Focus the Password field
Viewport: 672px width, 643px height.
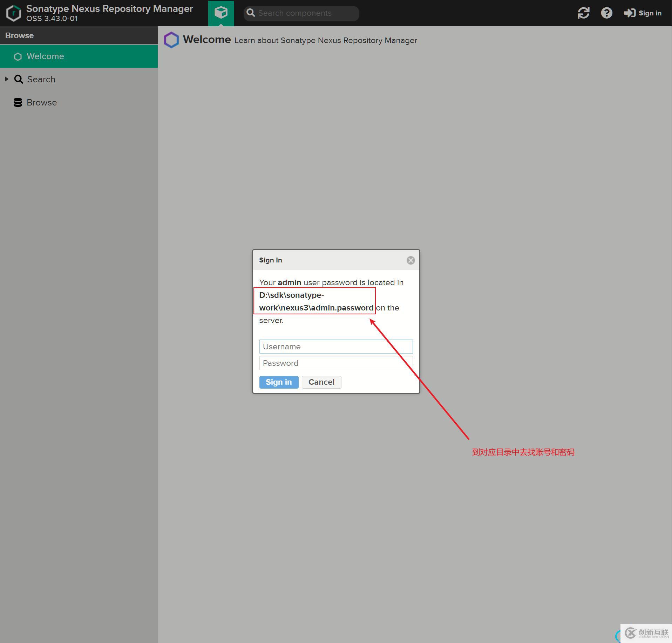(x=336, y=363)
